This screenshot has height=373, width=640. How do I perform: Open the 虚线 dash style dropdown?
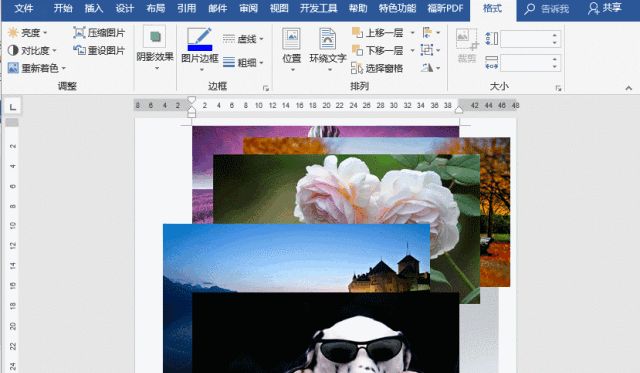[x=243, y=39]
